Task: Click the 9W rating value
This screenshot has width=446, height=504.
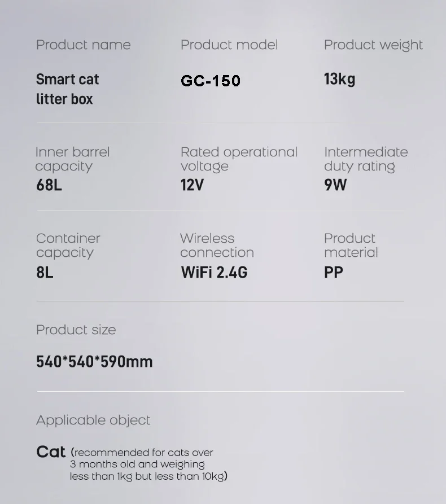Action: [335, 185]
